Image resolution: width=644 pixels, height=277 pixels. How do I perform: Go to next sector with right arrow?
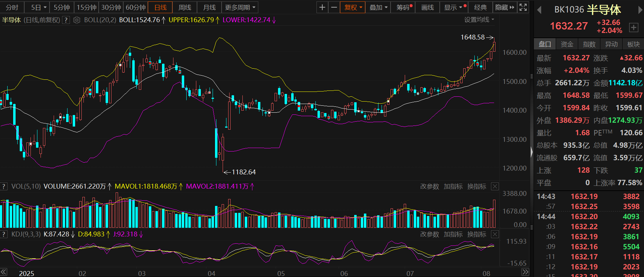coord(640,10)
